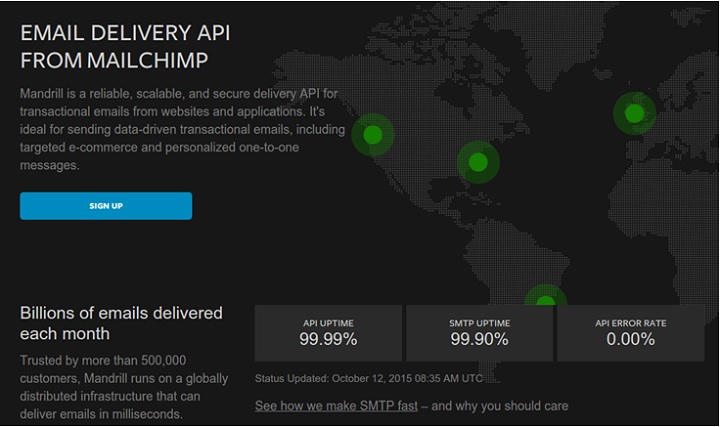The width and height of the screenshot is (720, 427).
Task: Select the green server marker on the eastern US
Action: tap(478, 161)
